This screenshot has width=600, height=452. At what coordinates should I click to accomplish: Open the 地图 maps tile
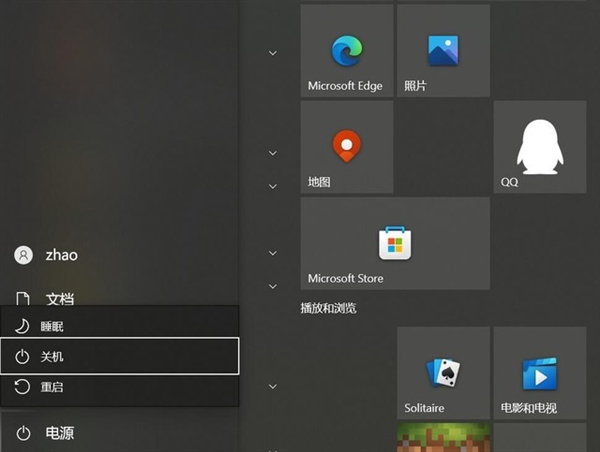[346, 147]
